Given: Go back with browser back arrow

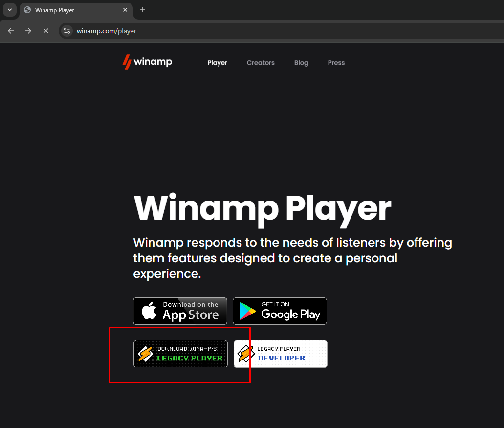Looking at the screenshot, I should coord(11,31).
